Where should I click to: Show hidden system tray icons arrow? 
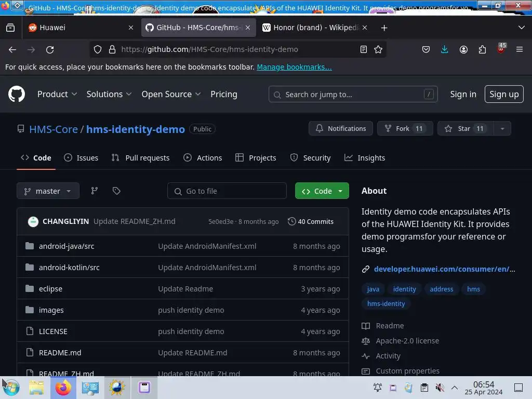point(455,388)
